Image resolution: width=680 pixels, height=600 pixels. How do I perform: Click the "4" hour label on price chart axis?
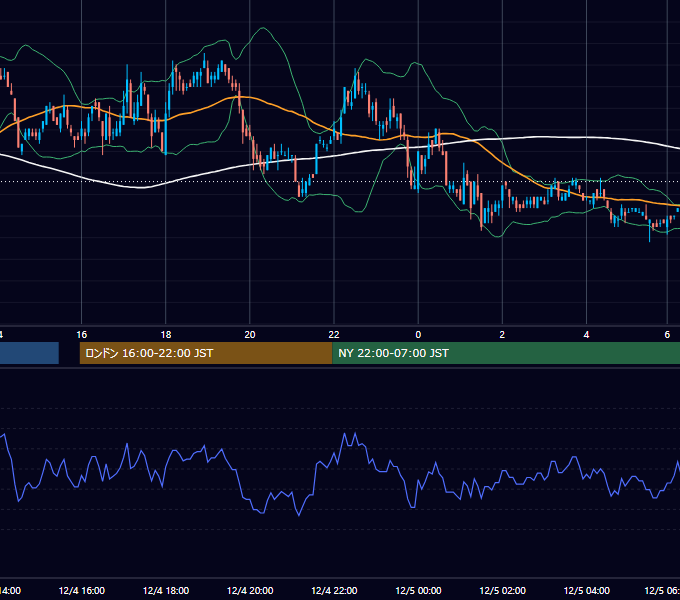[586, 335]
